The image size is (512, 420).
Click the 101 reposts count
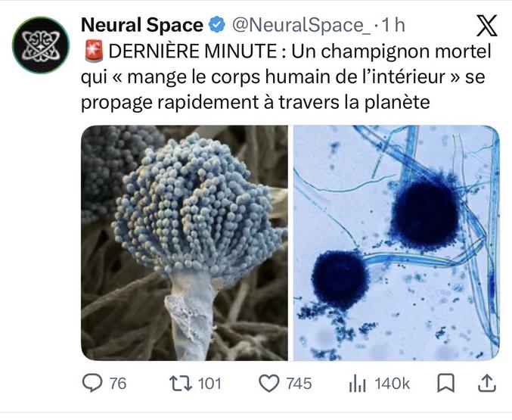(209, 384)
